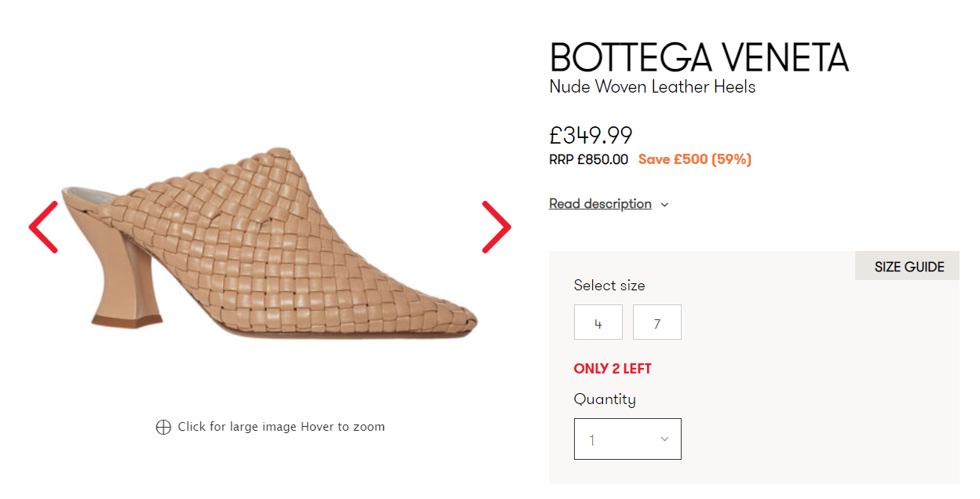Click the Bottega Veneta brand heading
Screen dimensions: 980x499
[x=699, y=57]
